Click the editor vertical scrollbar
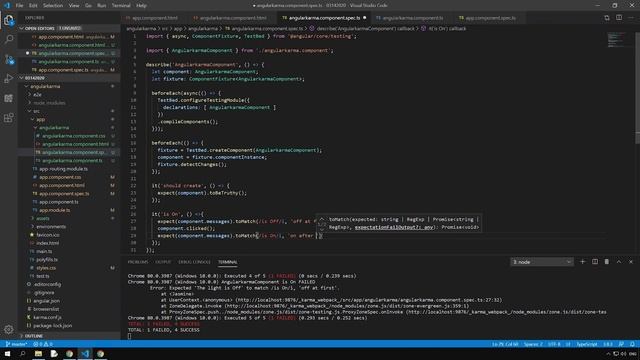This screenshot has width=640, height=360. tap(638, 88)
